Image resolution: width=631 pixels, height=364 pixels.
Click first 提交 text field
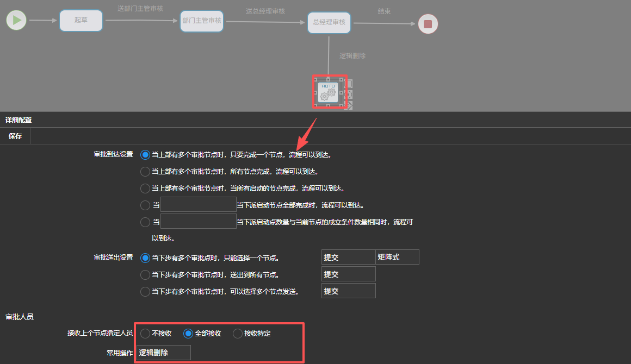348,257
